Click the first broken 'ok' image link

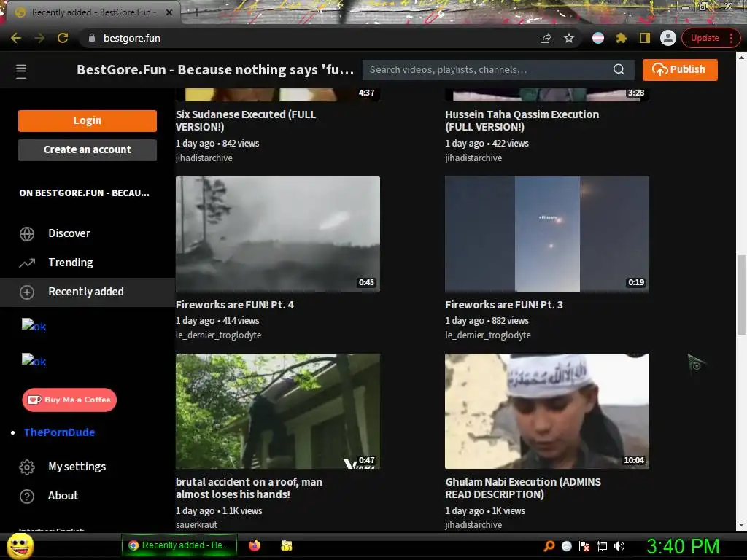click(34, 326)
